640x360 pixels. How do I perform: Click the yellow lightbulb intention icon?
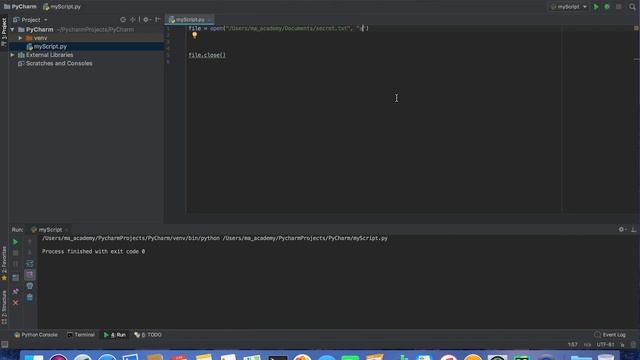pyautogui.click(x=195, y=36)
